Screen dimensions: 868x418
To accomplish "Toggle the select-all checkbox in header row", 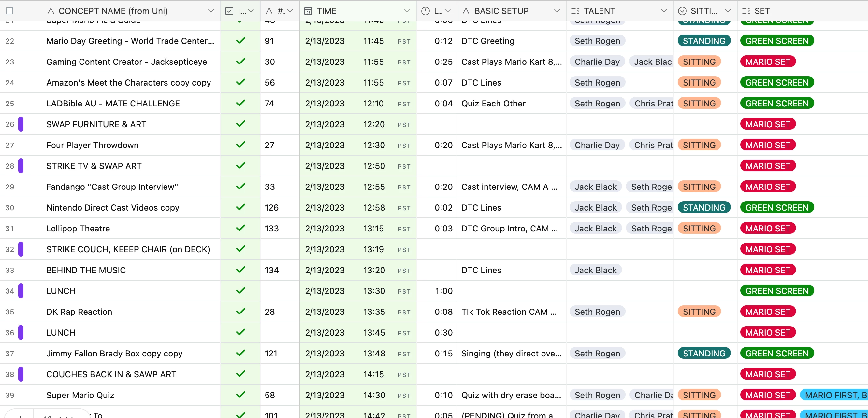I will point(10,11).
